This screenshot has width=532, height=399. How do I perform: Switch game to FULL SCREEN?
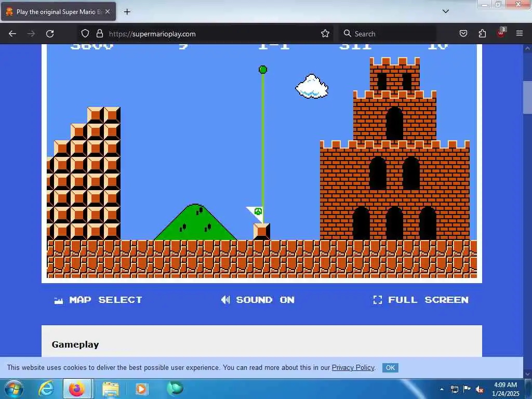click(x=421, y=300)
